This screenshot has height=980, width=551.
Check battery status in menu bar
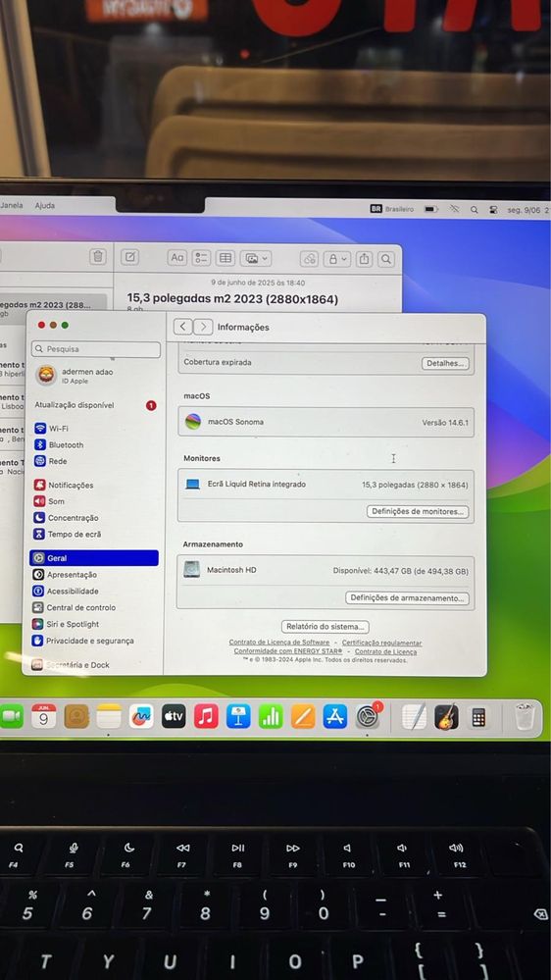(431, 209)
